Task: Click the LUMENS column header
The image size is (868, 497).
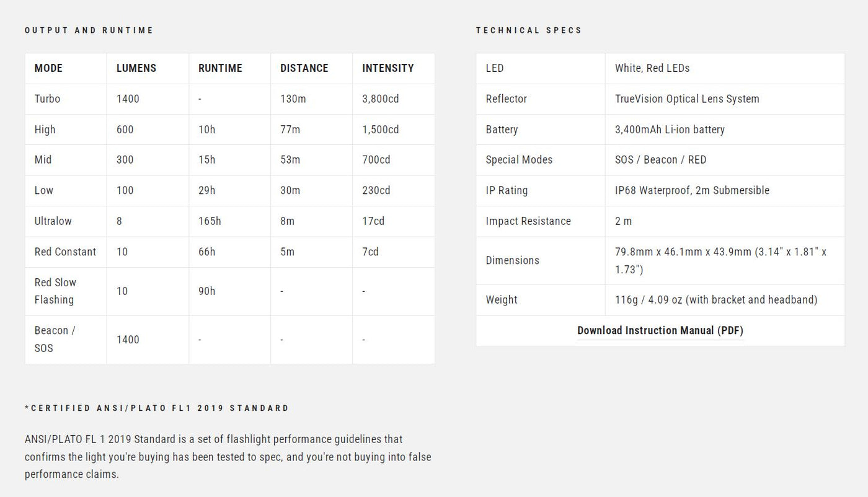Action: 136,68
